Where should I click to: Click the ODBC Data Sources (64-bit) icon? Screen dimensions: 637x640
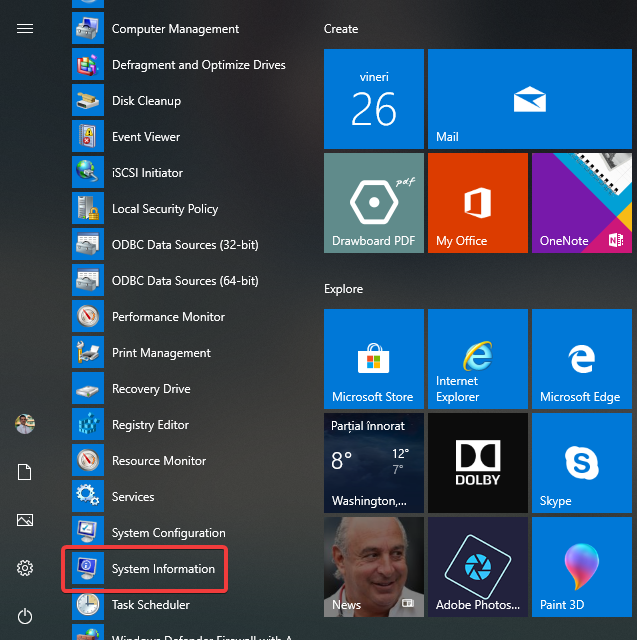click(x=88, y=280)
